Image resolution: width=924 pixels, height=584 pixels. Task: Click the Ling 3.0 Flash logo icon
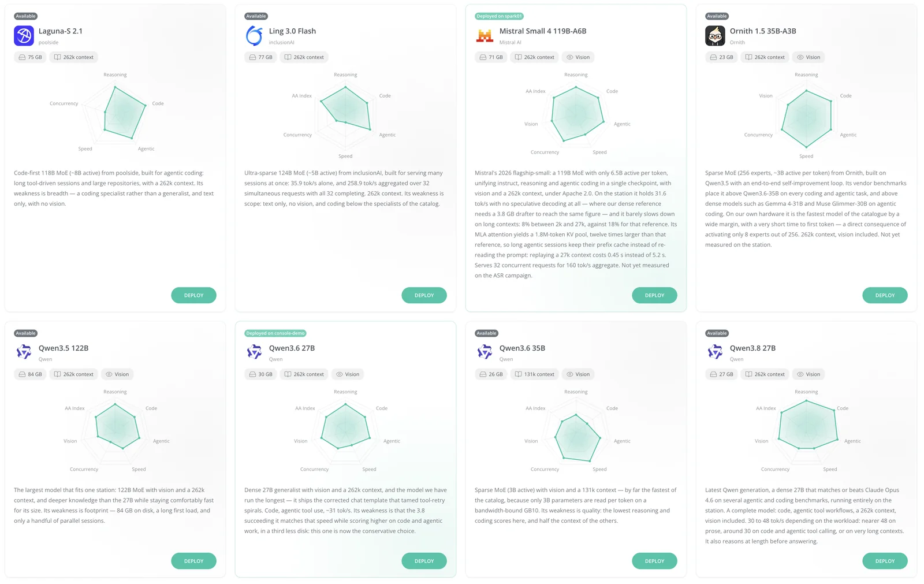pyautogui.click(x=254, y=36)
